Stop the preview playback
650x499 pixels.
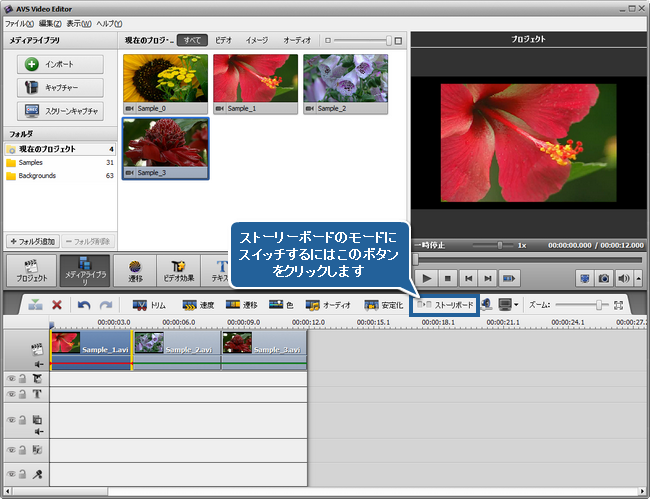pyautogui.click(x=448, y=278)
